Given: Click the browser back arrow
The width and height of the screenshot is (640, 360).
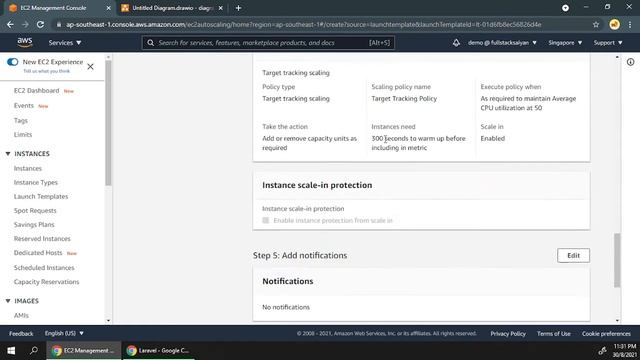Looking at the screenshot, I should pos(10,24).
